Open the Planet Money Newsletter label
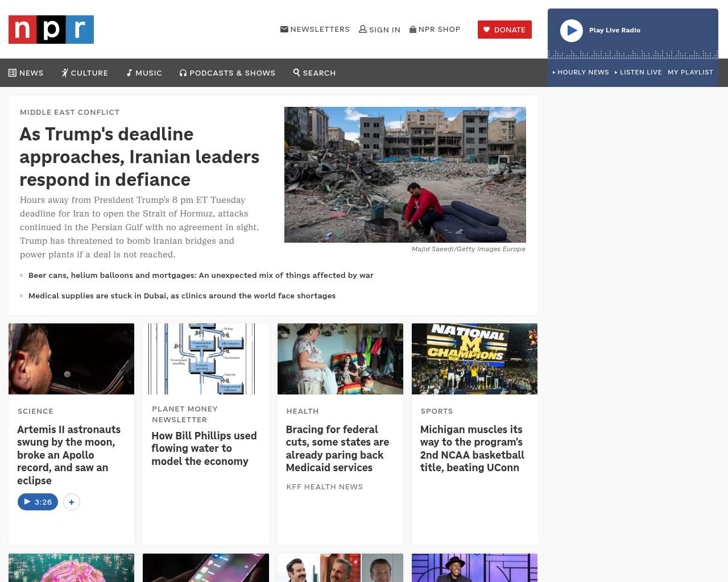The height and width of the screenshot is (582, 728). [185, 414]
